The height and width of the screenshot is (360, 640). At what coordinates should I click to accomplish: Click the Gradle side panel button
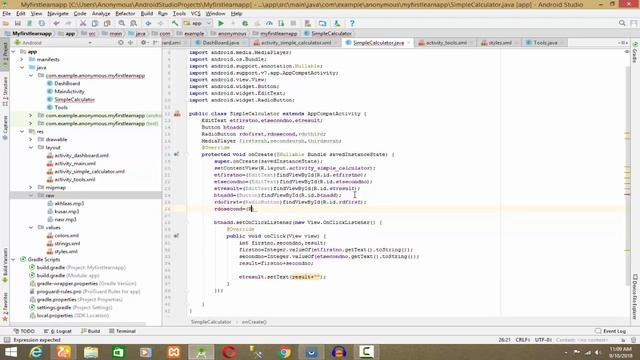635,52
